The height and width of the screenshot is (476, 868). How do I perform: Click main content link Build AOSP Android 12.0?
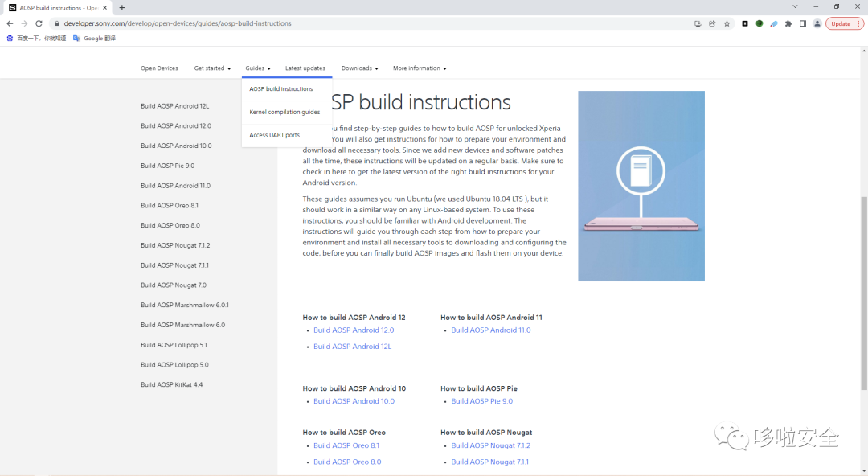tap(354, 330)
